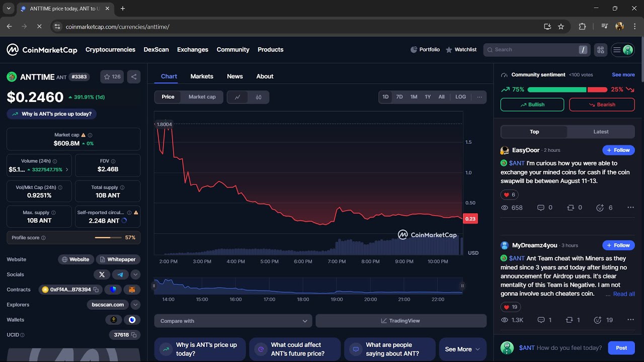Open Exchanges menu

click(x=193, y=50)
